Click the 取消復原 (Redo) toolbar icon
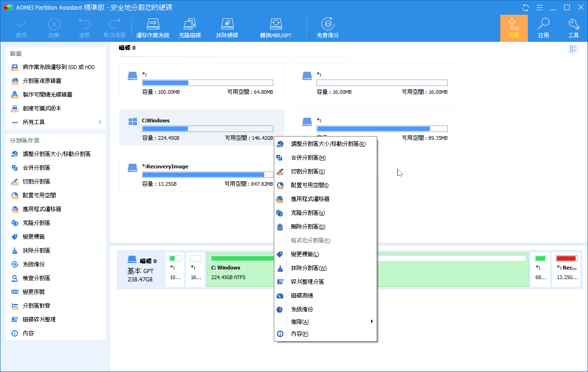The width and height of the screenshot is (588, 372). pos(114,29)
